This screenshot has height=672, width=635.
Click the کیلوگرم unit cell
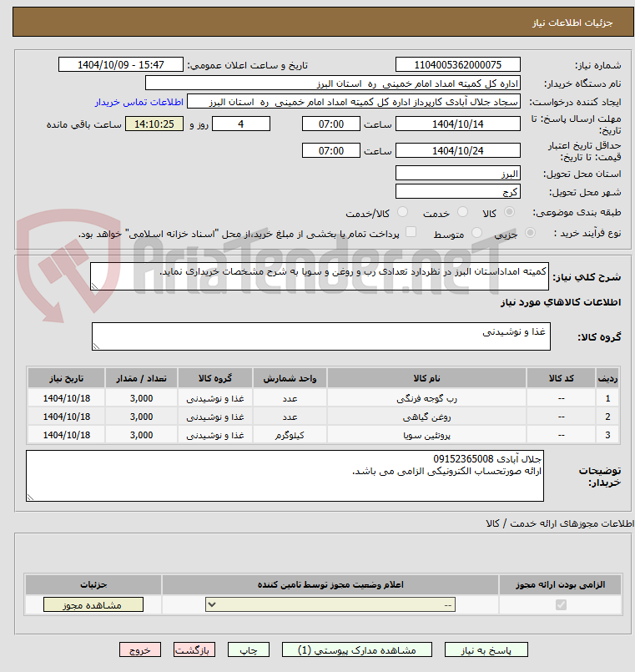click(x=290, y=435)
